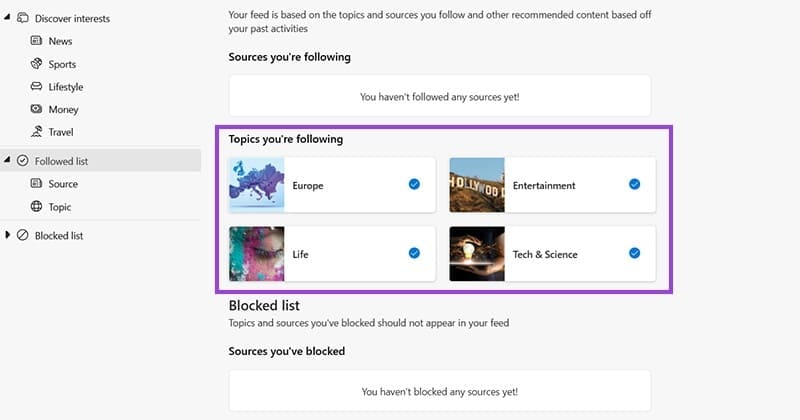Open the Europe map thumbnail
800x420 pixels.
pyautogui.click(x=257, y=184)
